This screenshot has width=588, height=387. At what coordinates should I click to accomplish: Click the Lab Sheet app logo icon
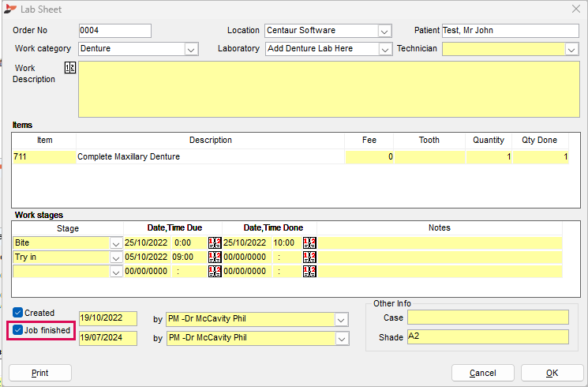coord(10,9)
